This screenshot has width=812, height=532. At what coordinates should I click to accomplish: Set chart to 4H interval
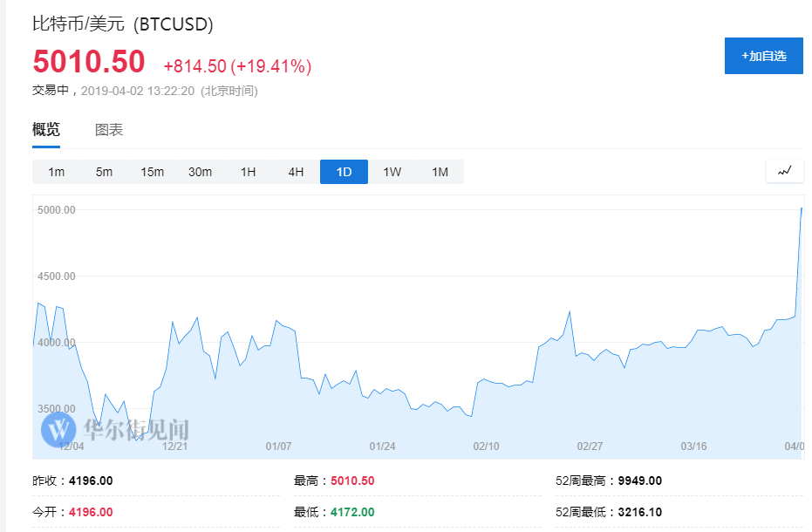[x=296, y=172]
